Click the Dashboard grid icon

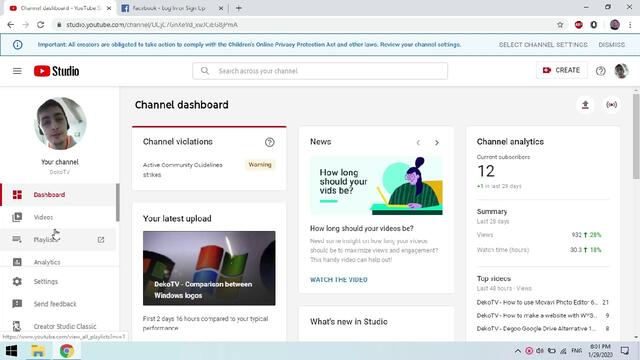[17, 195]
